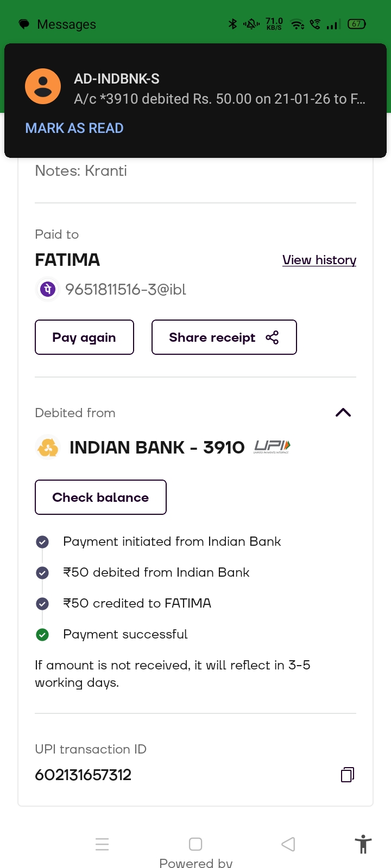
Task: Tap MARK AS READ on notification
Action: coord(74,128)
